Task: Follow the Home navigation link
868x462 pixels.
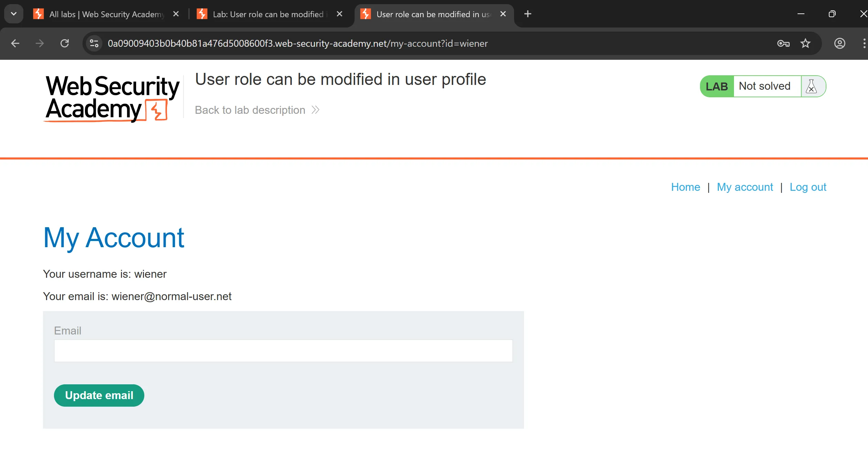Action: click(x=685, y=187)
